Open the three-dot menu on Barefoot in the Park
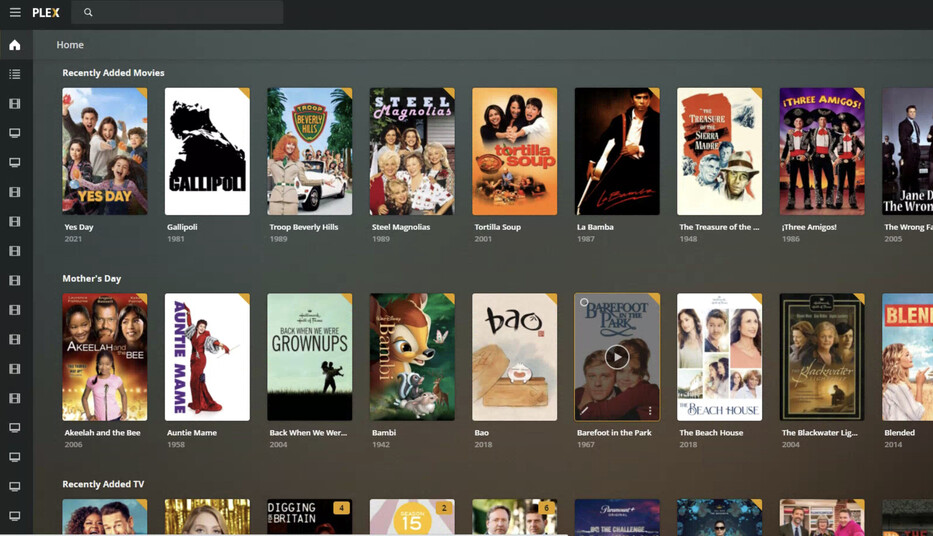933x536 pixels. [650, 410]
